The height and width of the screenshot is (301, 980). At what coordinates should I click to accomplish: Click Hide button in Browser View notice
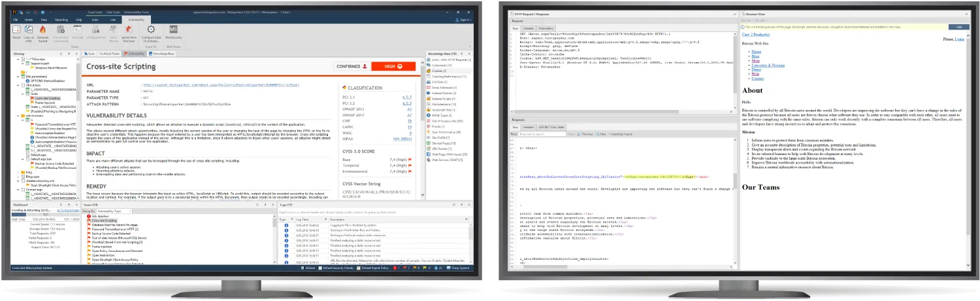click(958, 27)
